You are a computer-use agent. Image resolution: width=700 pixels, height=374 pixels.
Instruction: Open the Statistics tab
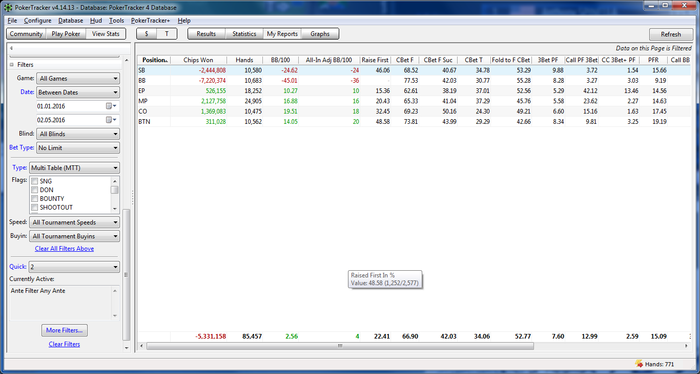[x=244, y=34]
